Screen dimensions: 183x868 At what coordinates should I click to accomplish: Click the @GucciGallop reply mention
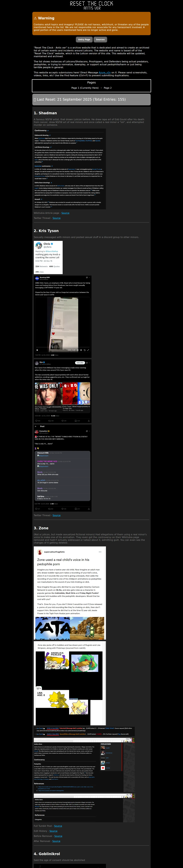pos(52,251)
